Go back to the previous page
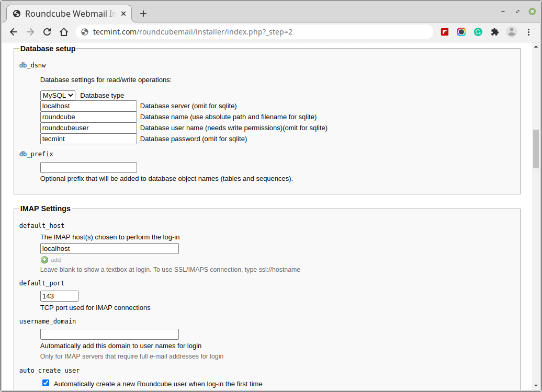The width and height of the screenshot is (542, 392). [x=14, y=32]
